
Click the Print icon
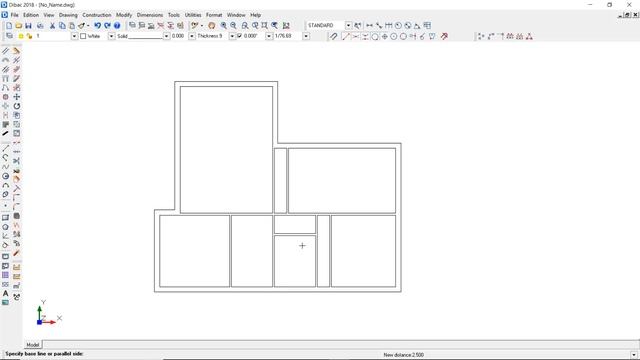click(40, 25)
